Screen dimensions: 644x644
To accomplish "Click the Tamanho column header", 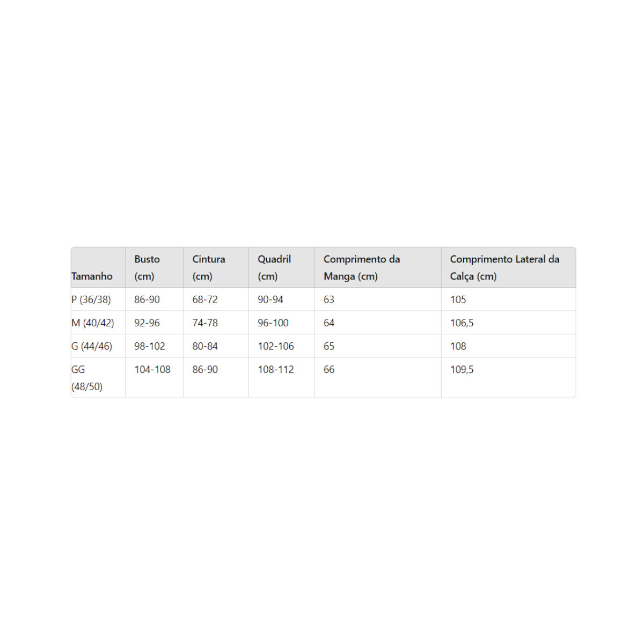I will pos(92,276).
